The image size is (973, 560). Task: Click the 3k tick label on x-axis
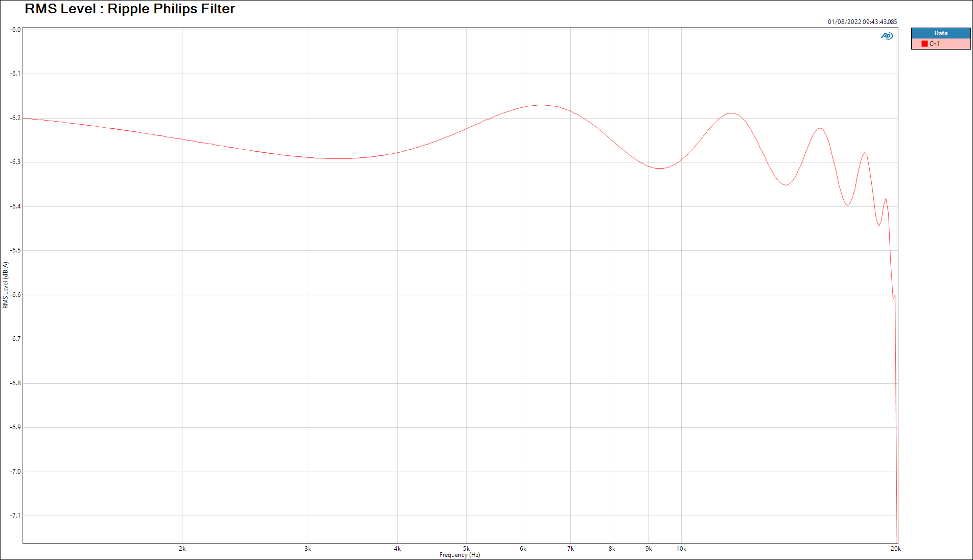coord(308,549)
